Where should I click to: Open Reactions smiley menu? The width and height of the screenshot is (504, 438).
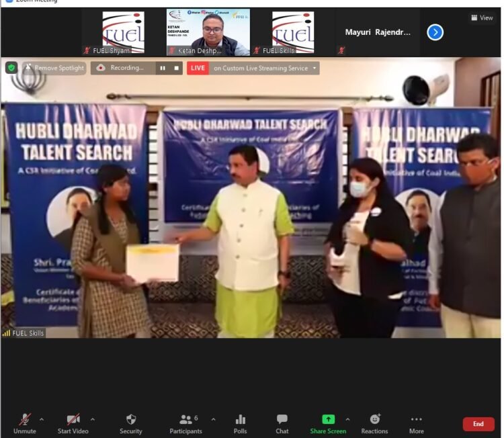(374, 424)
